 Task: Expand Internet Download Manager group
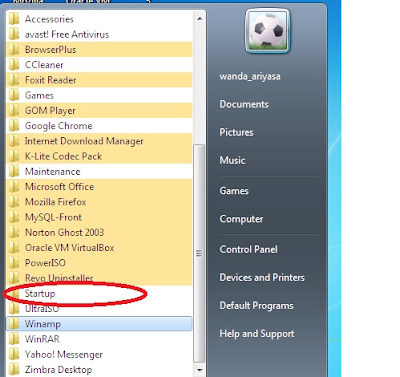(99, 141)
